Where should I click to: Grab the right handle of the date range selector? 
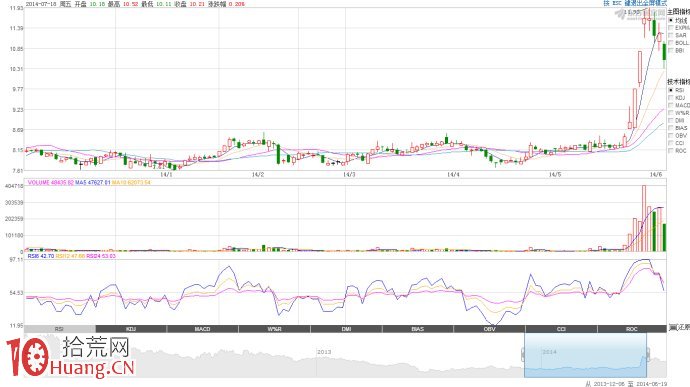pyautogui.click(x=648, y=354)
